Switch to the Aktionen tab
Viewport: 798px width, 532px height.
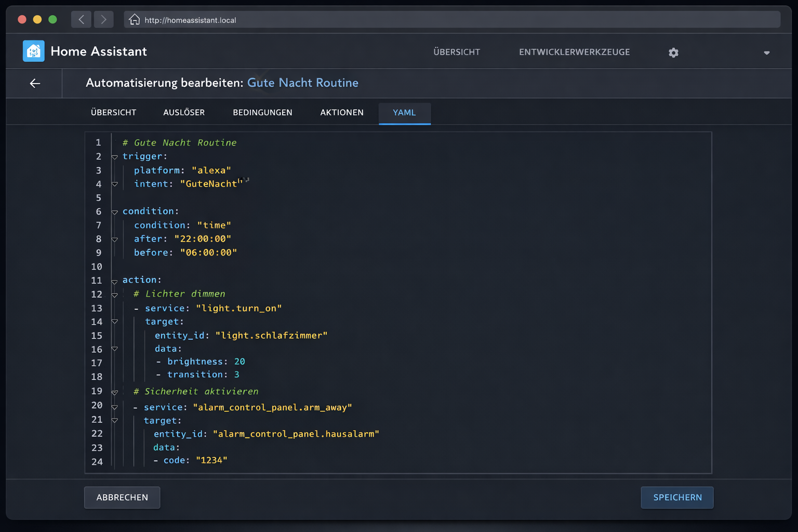coord(342,112)
